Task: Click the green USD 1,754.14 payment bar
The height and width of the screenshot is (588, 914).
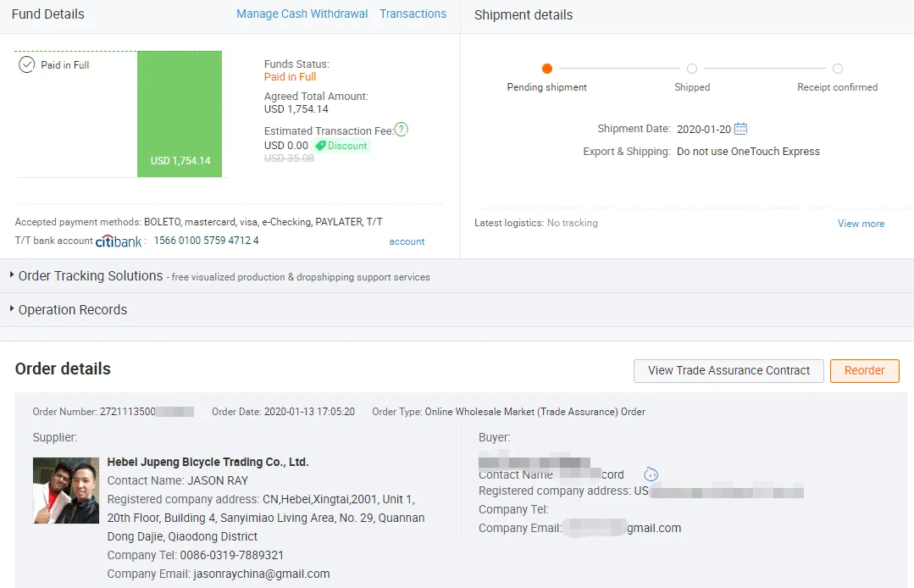Action: coord(180,114)
